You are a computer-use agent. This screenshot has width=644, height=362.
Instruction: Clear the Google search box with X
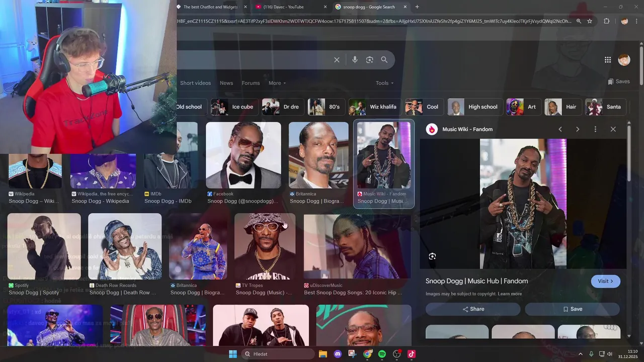coord(337,60)
